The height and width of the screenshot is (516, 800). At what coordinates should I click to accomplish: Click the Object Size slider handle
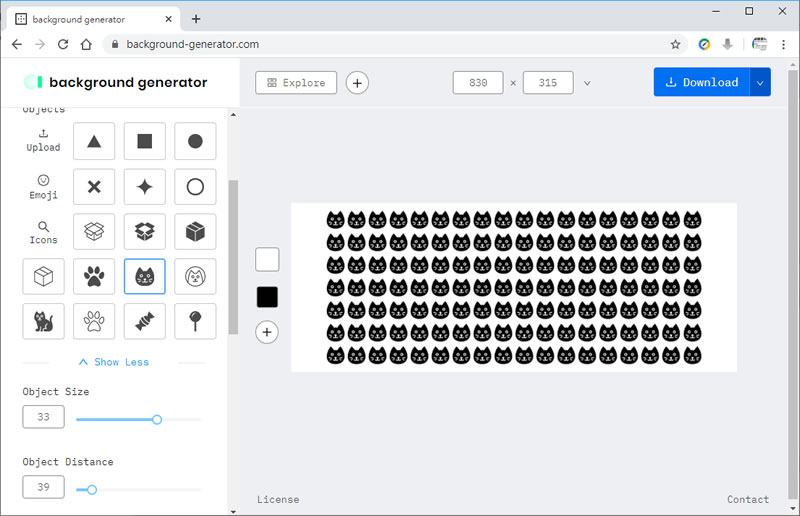coord(157,420)
